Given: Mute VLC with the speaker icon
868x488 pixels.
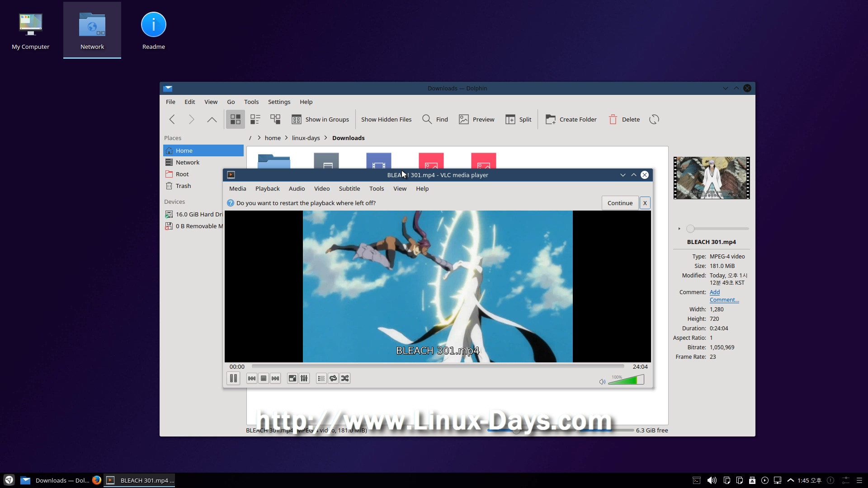Looking at the screenshot, I should click(602, 382).
